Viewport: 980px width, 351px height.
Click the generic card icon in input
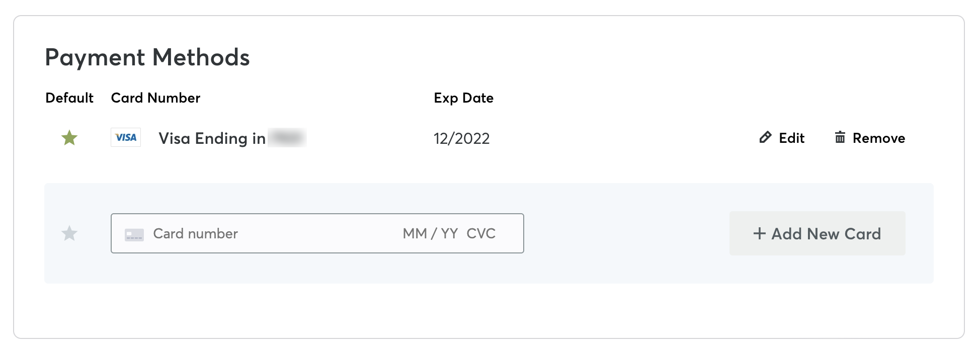click(x=134, y=234)
